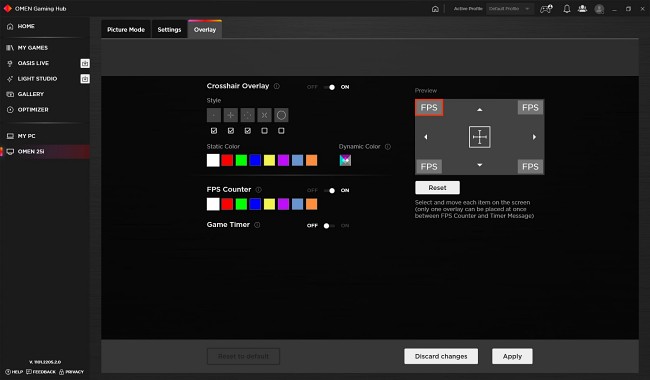Check the box under circle crosshair style
The image size is (650, 380).
tap(281, 131)
